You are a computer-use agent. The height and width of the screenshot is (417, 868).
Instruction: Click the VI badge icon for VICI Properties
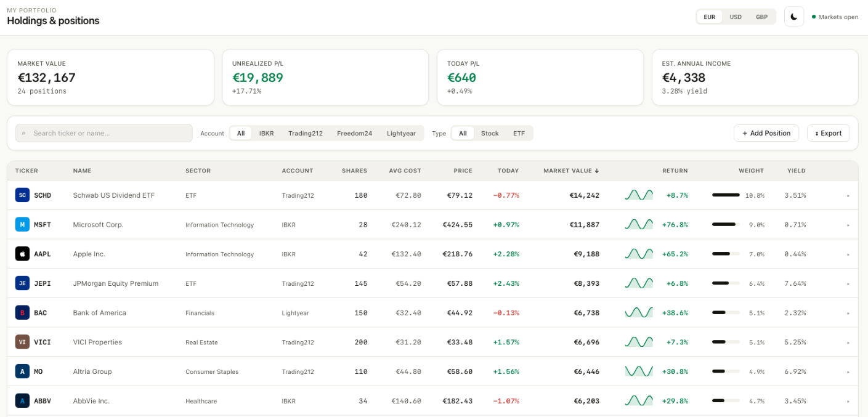pyautogui.click(x=21, y=341)
